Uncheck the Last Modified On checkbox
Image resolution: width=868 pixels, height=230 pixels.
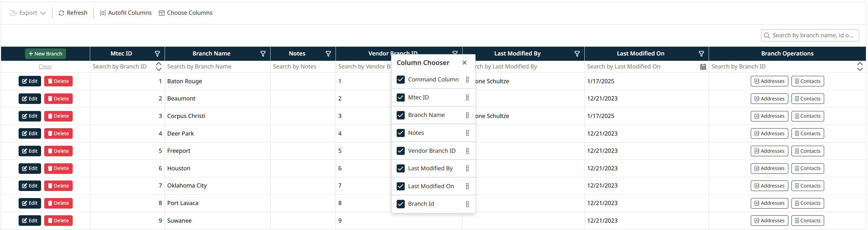[400, 186]
